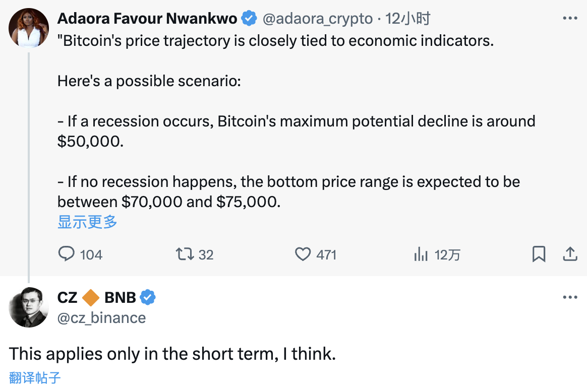Image resolution: width=587 pixels, height=392 pixels.
Task: Click the reply icon with 104 comments
Action: click(x=67, y=254)
